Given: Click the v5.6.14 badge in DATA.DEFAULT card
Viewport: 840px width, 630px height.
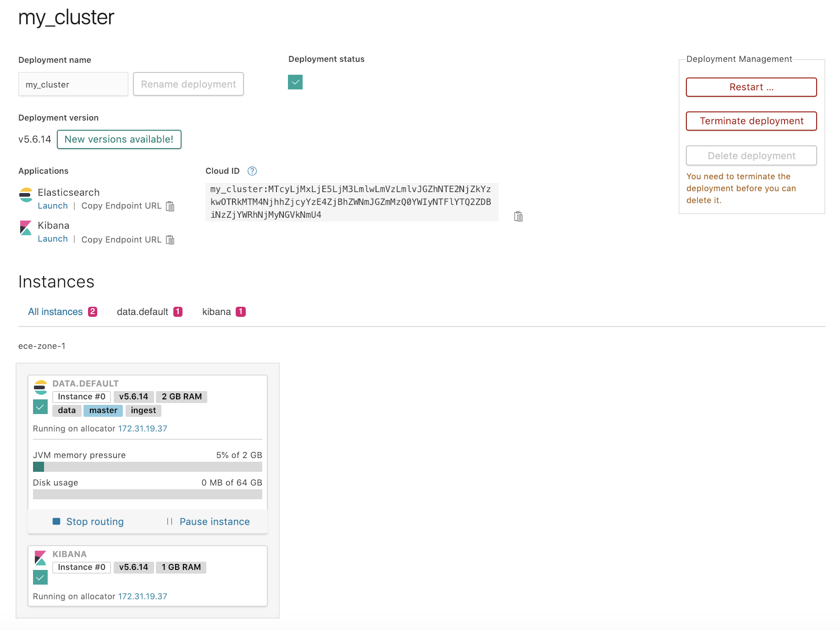Looking at the screenshot, I should coord(133,397).
